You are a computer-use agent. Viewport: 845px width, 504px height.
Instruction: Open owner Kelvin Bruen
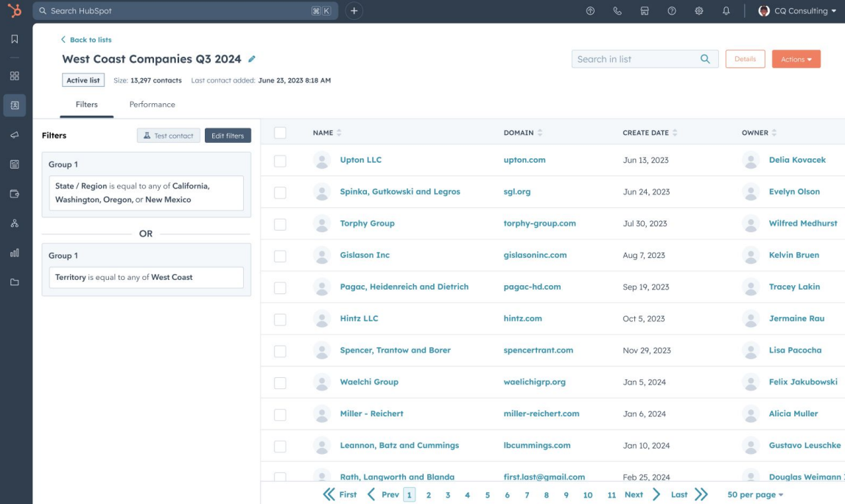794,255
